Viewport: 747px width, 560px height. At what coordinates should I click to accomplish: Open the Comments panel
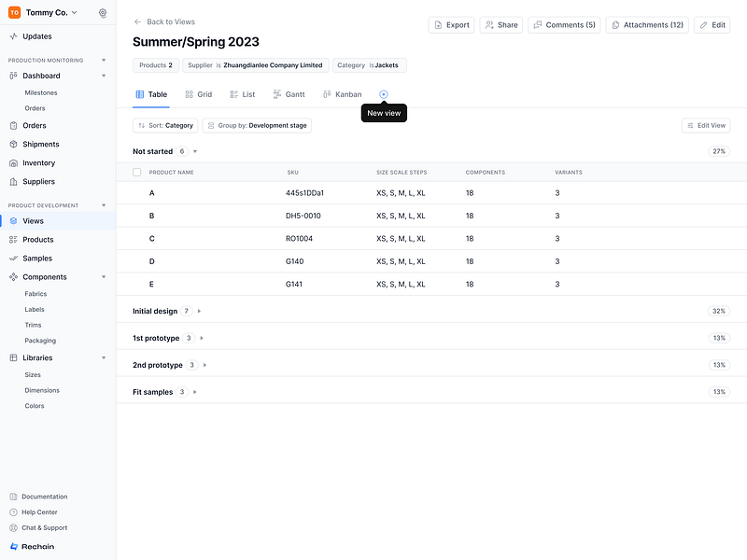point(563,24)
